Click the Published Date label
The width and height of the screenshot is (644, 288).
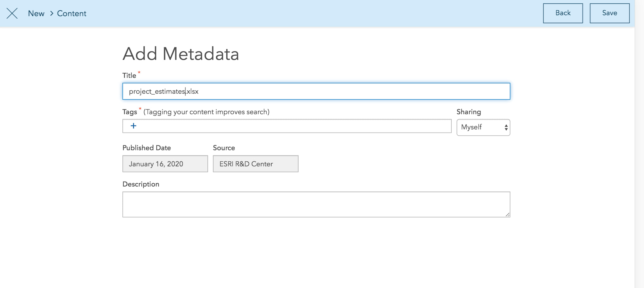click(147, 148)
